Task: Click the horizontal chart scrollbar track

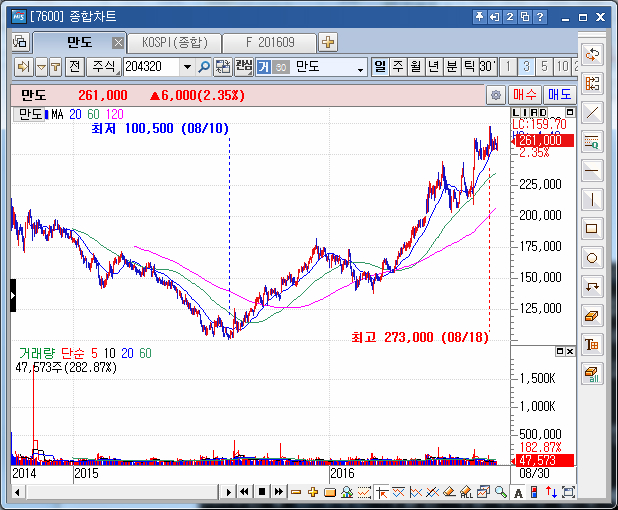Action: pos(120,492)
